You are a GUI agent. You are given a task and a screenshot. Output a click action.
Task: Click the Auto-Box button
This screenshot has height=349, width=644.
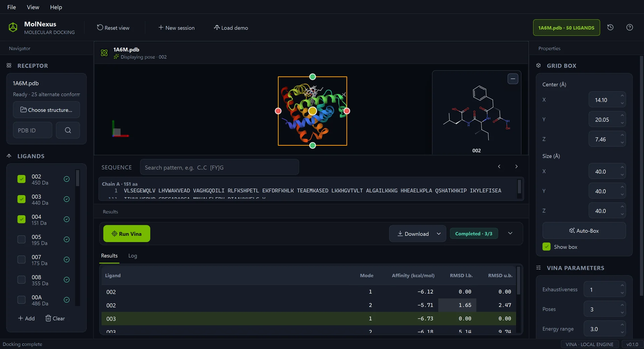584,231
